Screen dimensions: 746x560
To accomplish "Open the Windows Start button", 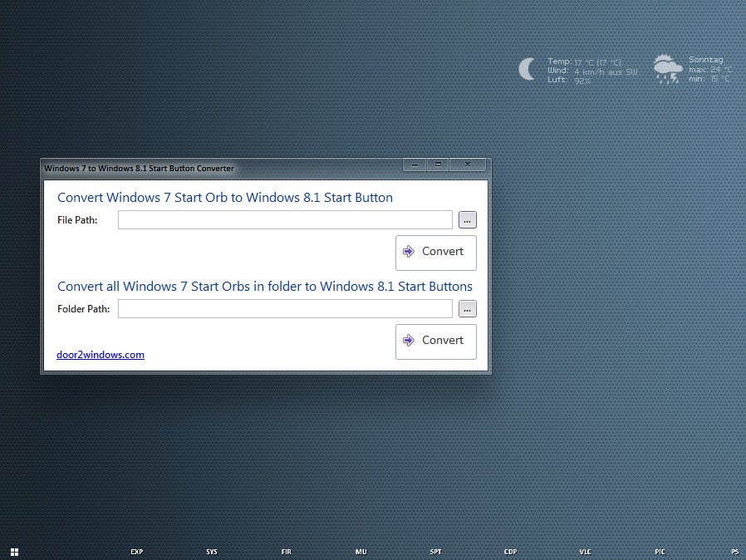I will tap(14, 552).
